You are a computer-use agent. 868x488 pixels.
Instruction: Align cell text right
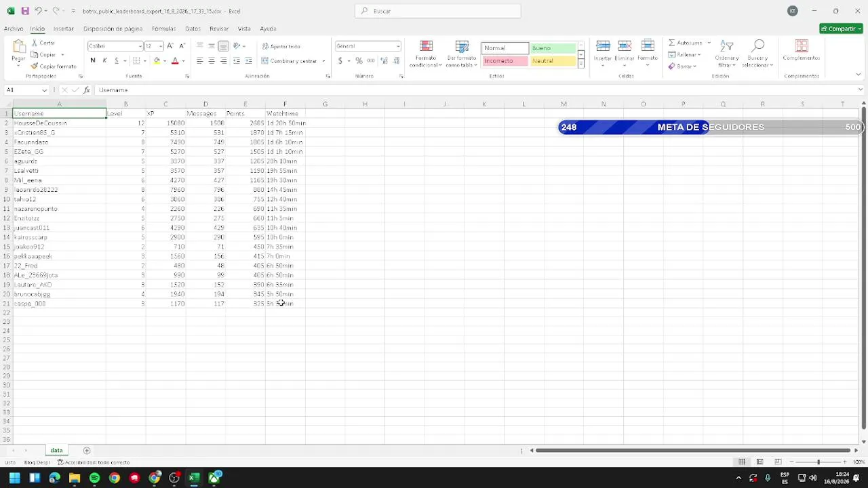coord(223,61)
